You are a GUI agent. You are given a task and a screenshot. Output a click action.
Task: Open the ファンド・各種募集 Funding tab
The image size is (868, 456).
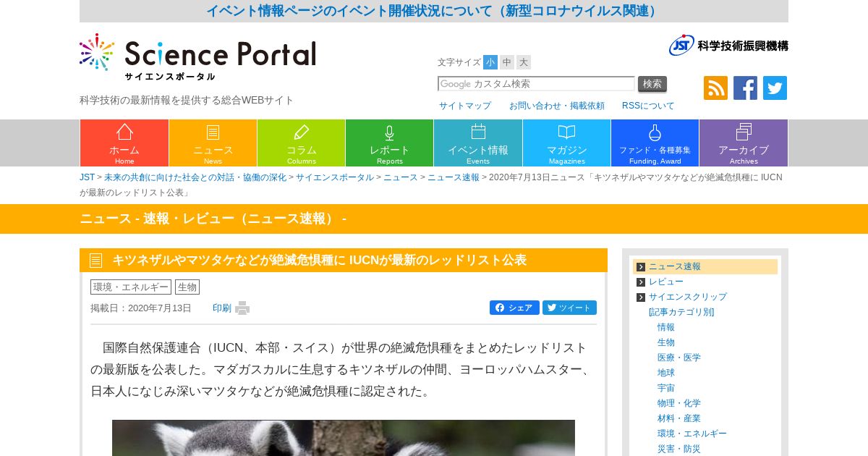tap(655, 143)
